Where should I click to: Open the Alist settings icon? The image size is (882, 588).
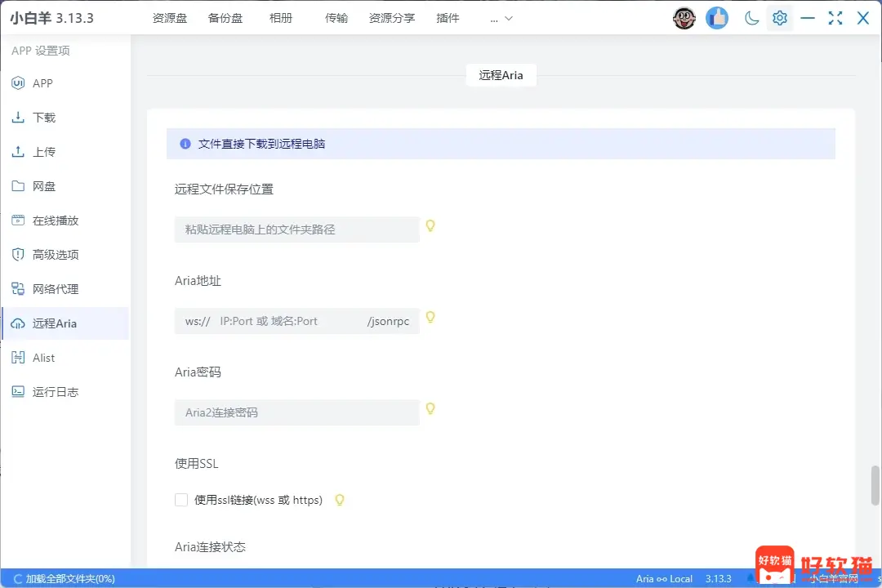click(18, 358)
